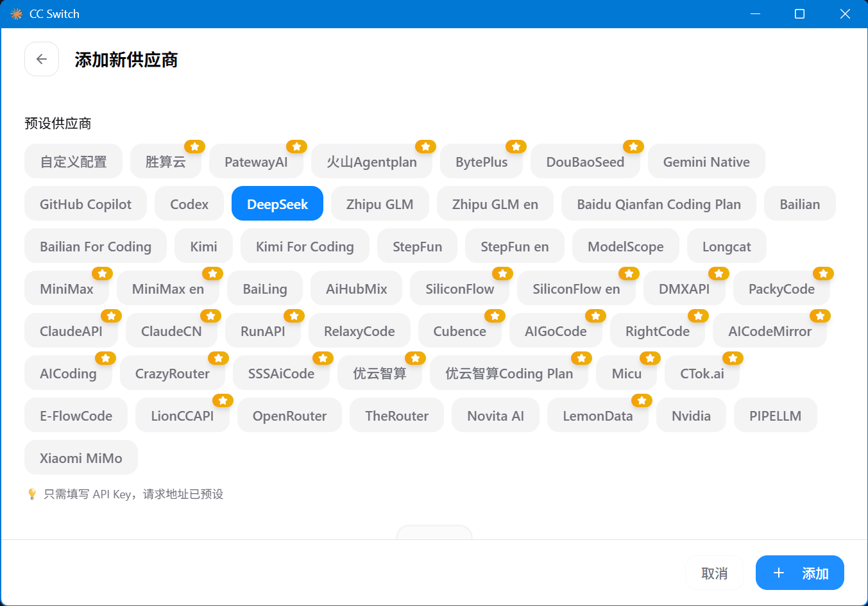The height and width of the screenshot is (606, 868).
Task: Click the star badge on AICodeMirror
Action: (820, 316)
